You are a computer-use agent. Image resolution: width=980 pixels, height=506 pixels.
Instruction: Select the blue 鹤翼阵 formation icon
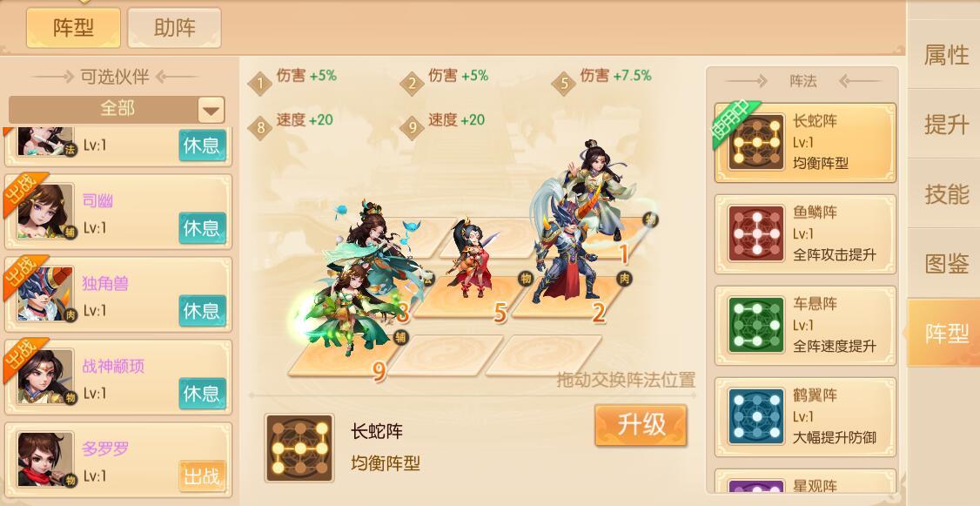pyautogui.click(x=756, y=416)
